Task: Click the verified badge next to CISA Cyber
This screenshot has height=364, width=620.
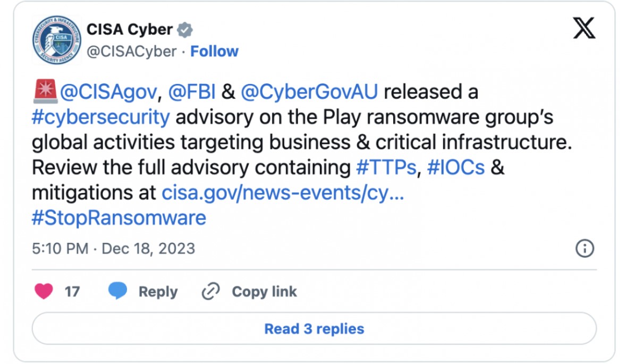Action: [x=185, y=30]
